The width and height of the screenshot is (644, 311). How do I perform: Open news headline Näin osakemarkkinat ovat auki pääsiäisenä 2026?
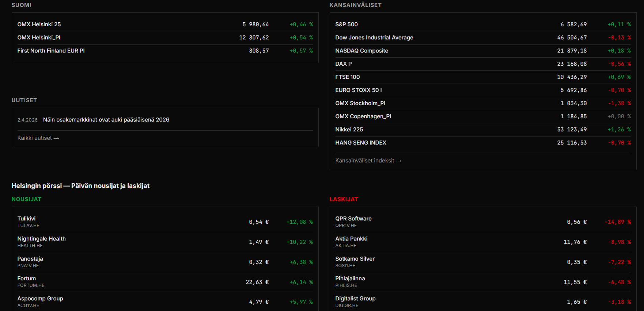pos(106,120)
